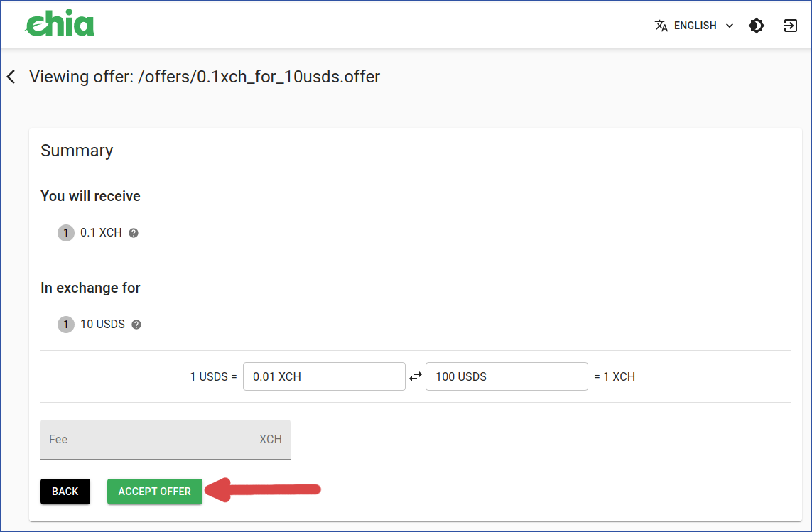
Task: Click the help icon beside 0.1 XCH
Action: click(x=134, y=233)
